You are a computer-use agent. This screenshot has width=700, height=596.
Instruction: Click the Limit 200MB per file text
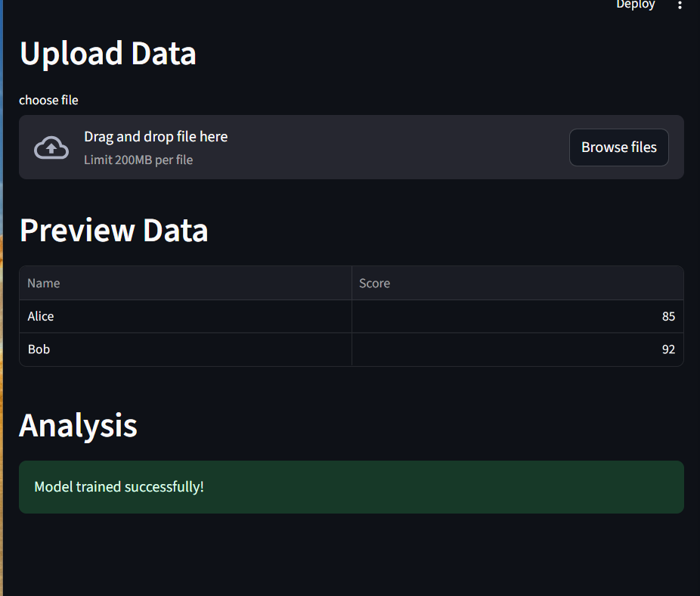pos(138,160)
